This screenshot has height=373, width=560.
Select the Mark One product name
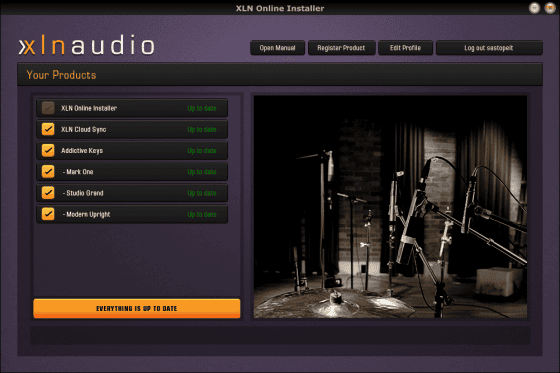pyautogui.click(x=78, y=172)
